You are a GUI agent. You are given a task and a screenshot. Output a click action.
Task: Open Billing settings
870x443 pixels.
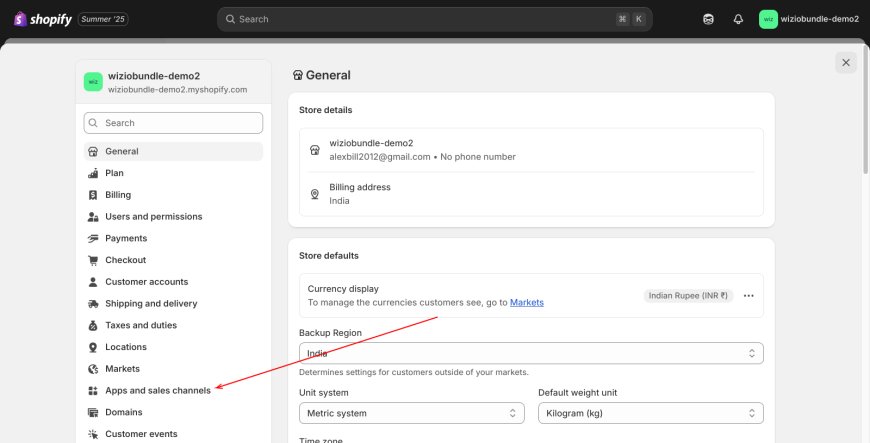click(173, 195)
